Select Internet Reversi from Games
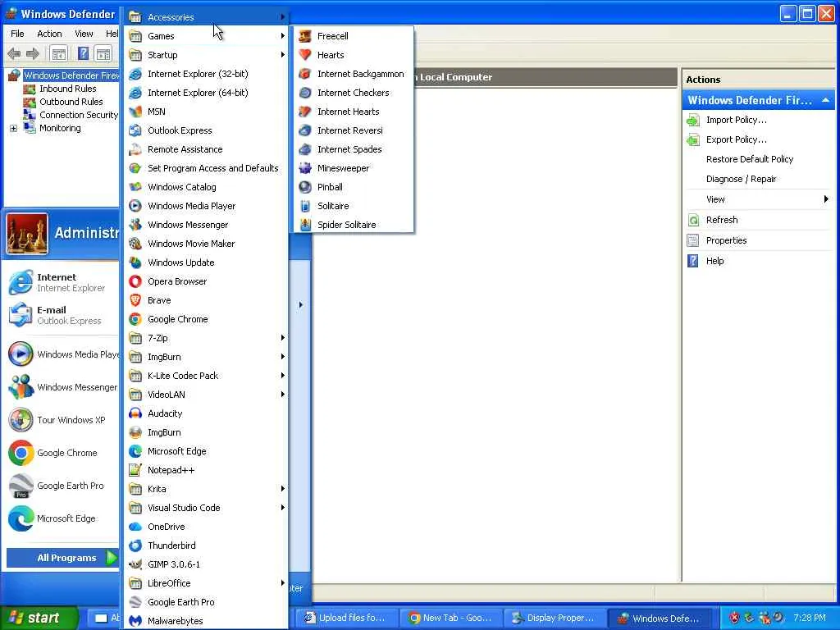Screen dimensions: 840x630 pyautogui.click(x=353, y=130)
